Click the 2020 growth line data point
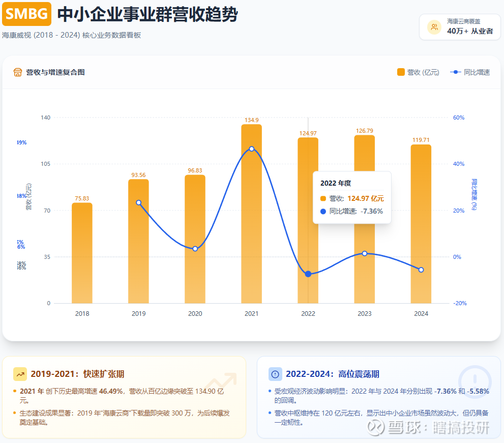Screen dimensions: 504x443 tap(195, 249)
